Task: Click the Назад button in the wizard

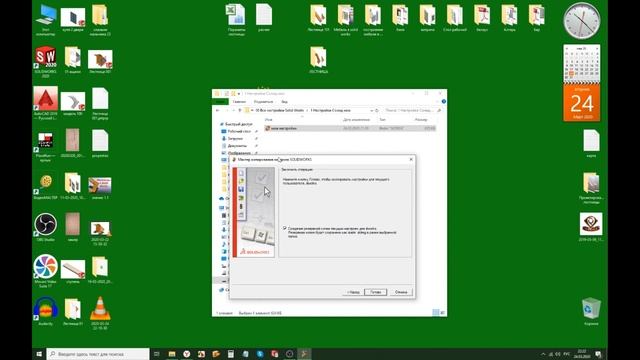Action: (353, 292)
